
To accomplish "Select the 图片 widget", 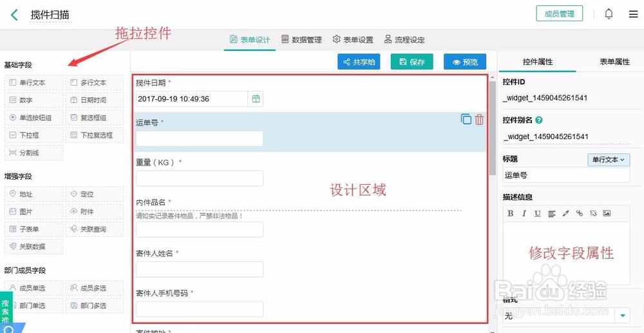I will pos(33,212).
